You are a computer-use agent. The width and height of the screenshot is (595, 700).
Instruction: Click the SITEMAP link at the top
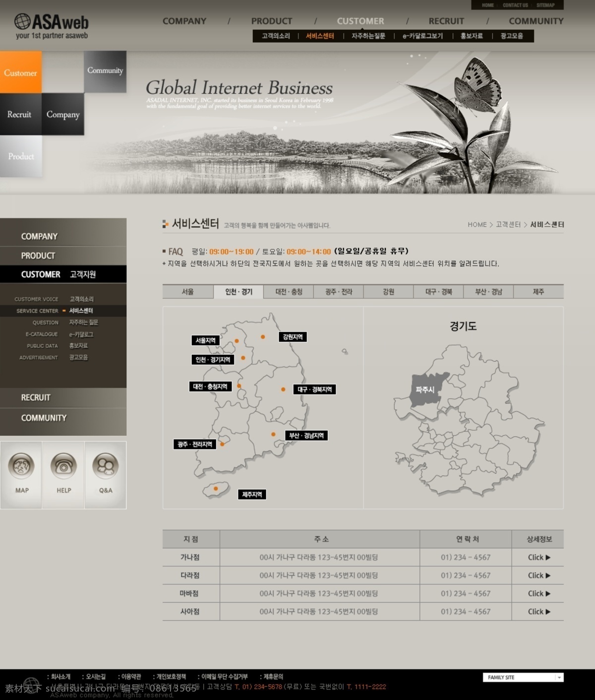pos(545,5)
